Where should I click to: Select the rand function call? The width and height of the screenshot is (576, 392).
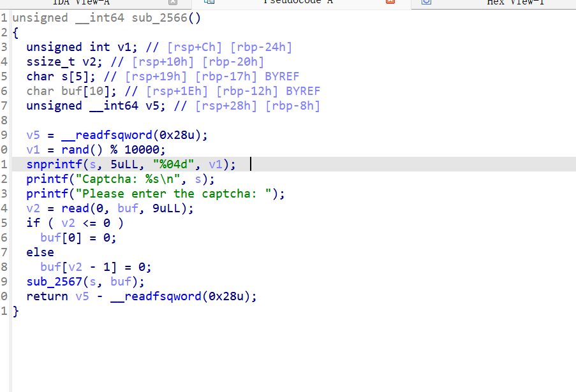[75, 150]
